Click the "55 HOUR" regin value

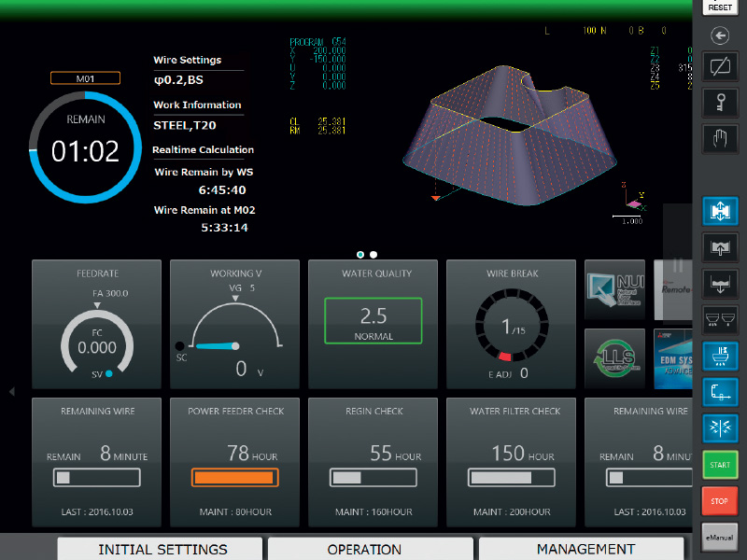(395, 454)
